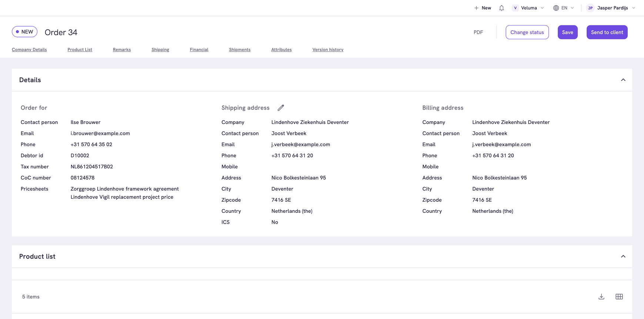Collapse the Details section
This screenshot has width=644, height=319.
click(x=623, y=80)
